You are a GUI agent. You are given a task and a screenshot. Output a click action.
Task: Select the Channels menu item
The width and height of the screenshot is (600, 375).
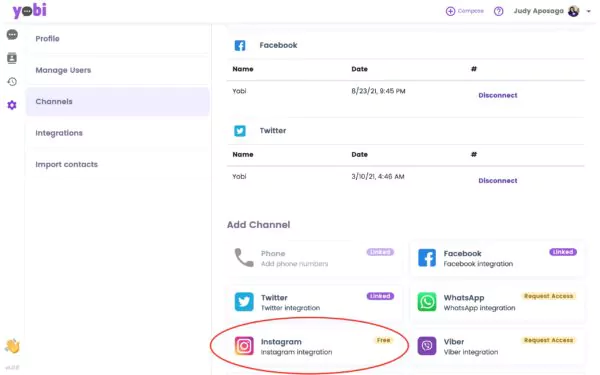117,101
